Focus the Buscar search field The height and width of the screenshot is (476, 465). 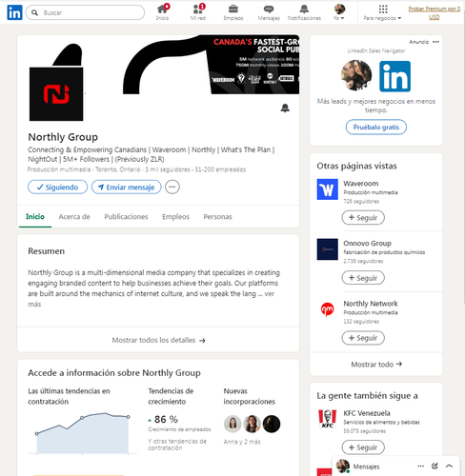click(85, 12)
